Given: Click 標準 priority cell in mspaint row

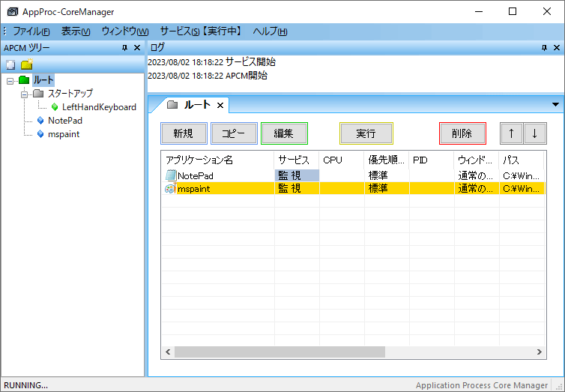Looking at the screenshot, I should [387, 188].
